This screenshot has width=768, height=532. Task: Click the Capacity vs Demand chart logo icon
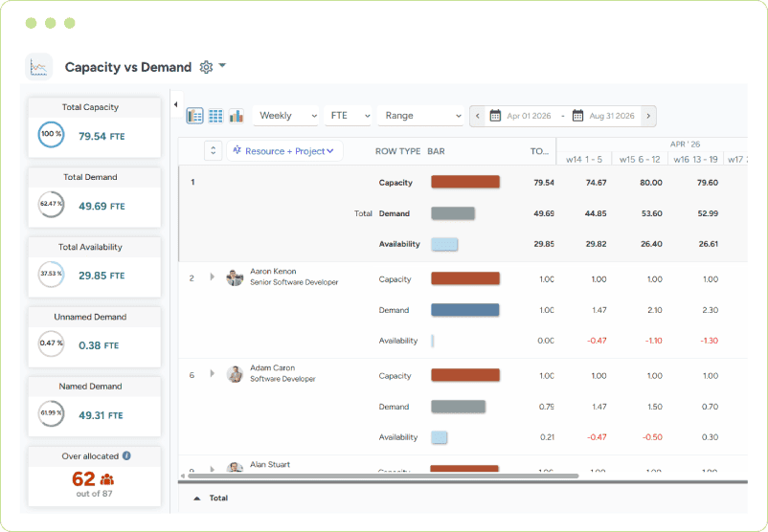tap(38, 67)
